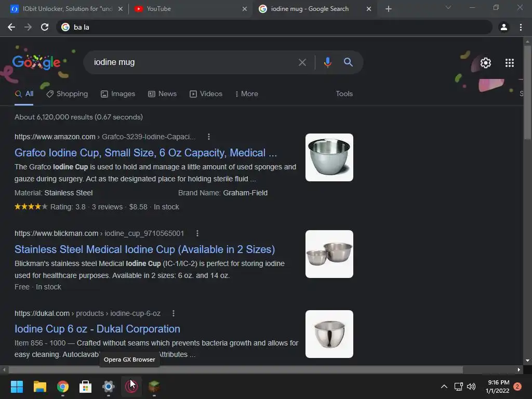Image resolution: width=532 pixels, height=399 pixels.
Task: Open the Chrome profile icon
Action: (504, 27)
